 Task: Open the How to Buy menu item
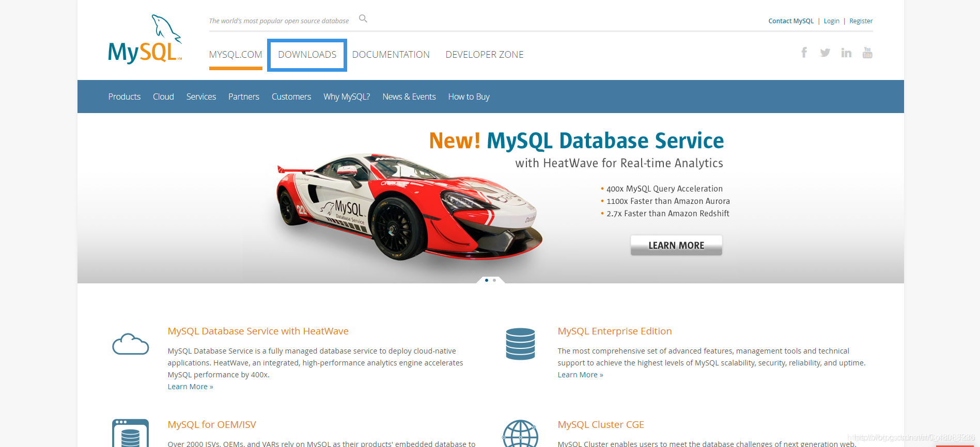(469, 97)
